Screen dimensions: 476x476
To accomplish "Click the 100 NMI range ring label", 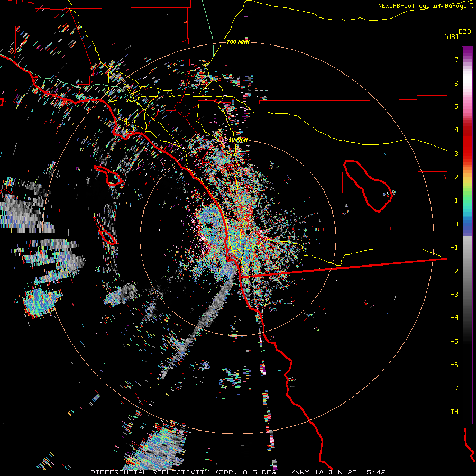I will pos(238,42).
